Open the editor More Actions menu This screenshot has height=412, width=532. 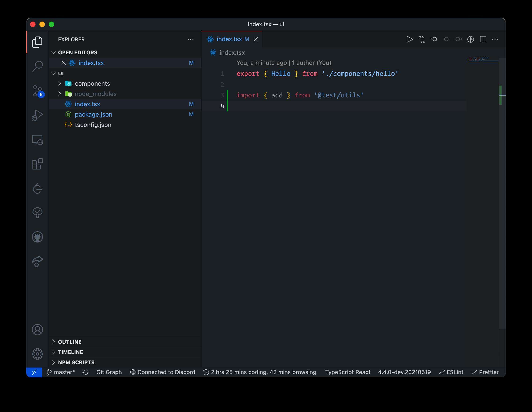(495, 39)
